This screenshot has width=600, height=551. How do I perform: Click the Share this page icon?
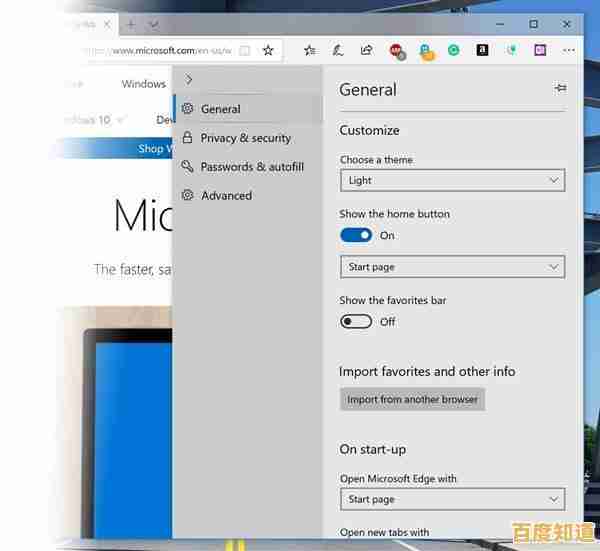point(367,50)
